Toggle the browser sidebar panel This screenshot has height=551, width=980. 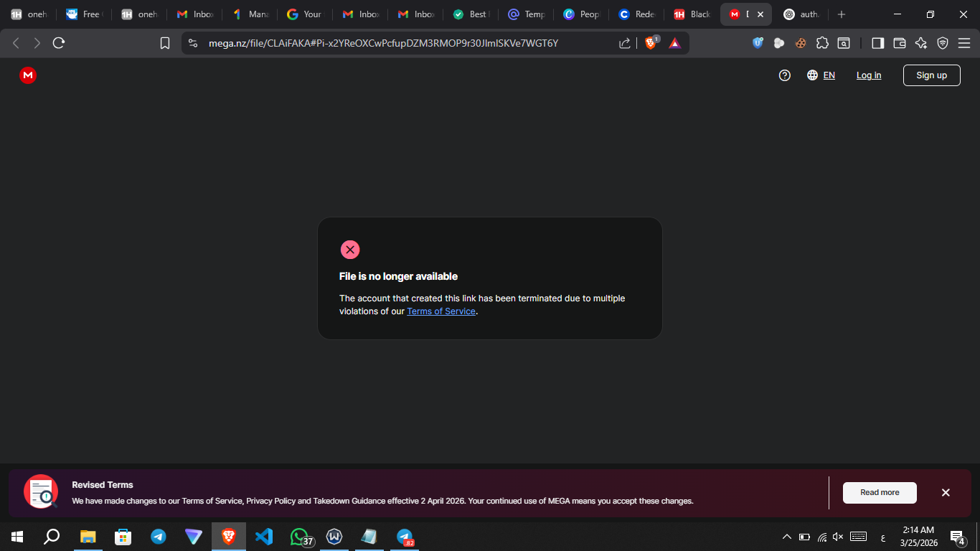point(877,43)
